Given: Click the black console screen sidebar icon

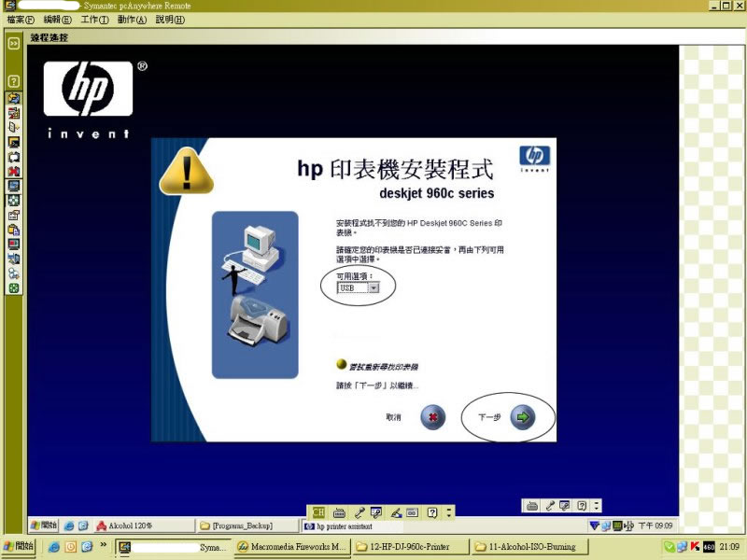Looking at the screenshot, I should (14, 142).
